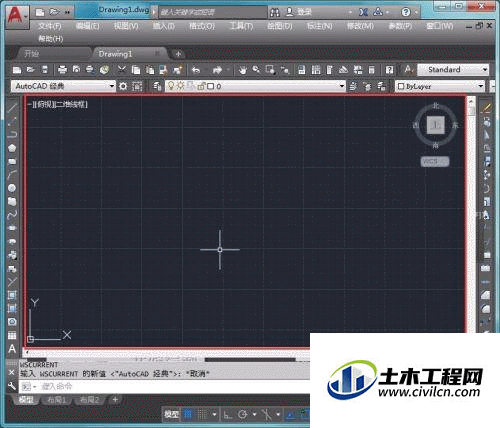Open the 文件(F) menu
The image size is (500, 428).
[49, 26]
